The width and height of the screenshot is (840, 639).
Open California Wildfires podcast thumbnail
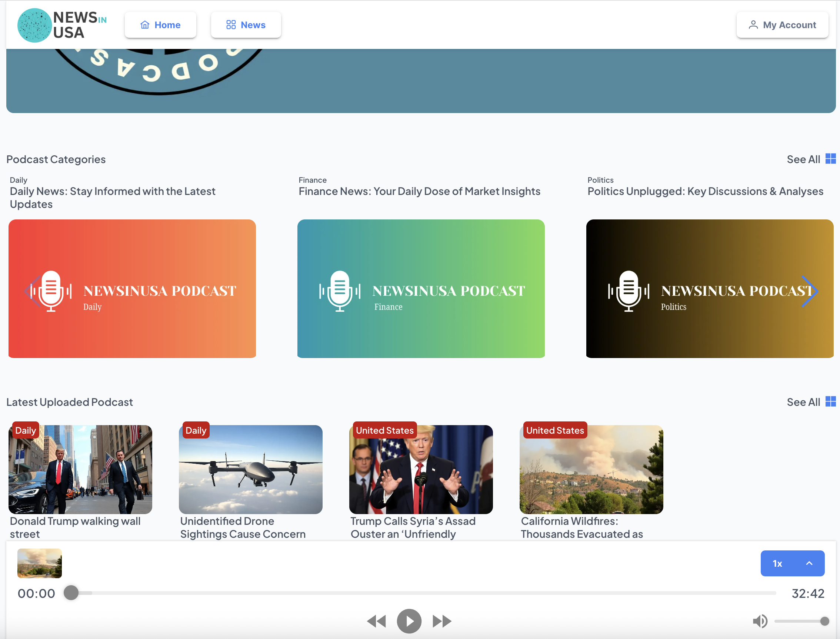point(591,469)
